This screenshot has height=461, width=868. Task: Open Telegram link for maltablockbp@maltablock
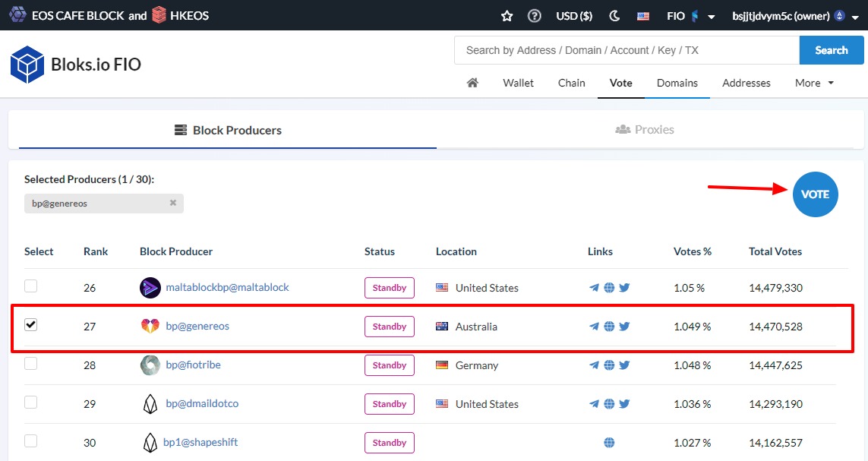click(594, 288)
